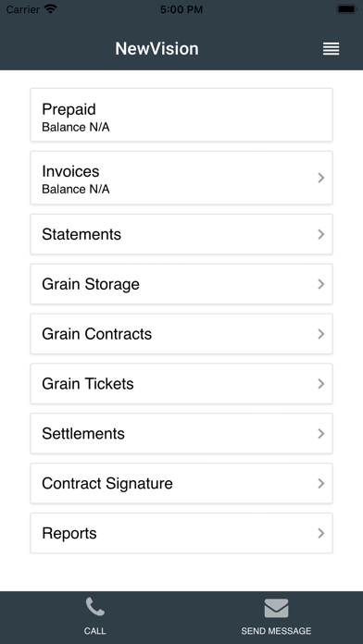Viewport: 363px width, 644px height.
Task: Open the Reports menu item
Action: pyautogui.click(x=181, y=533)
